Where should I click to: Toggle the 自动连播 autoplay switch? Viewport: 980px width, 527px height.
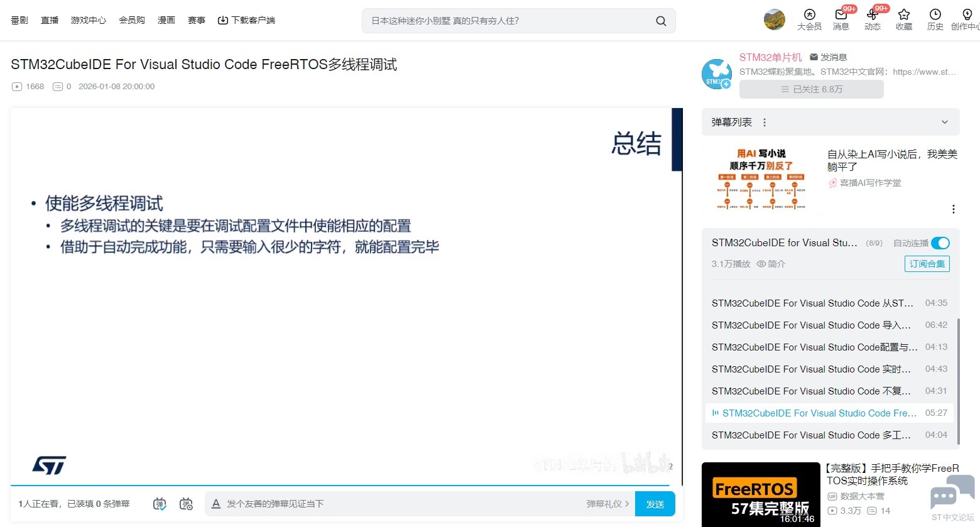(x=940, y=243)
